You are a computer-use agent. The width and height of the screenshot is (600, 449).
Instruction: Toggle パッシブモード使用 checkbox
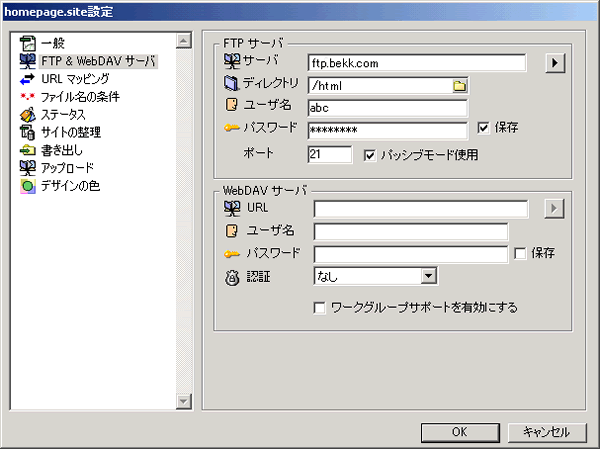(x=370, y=155)
